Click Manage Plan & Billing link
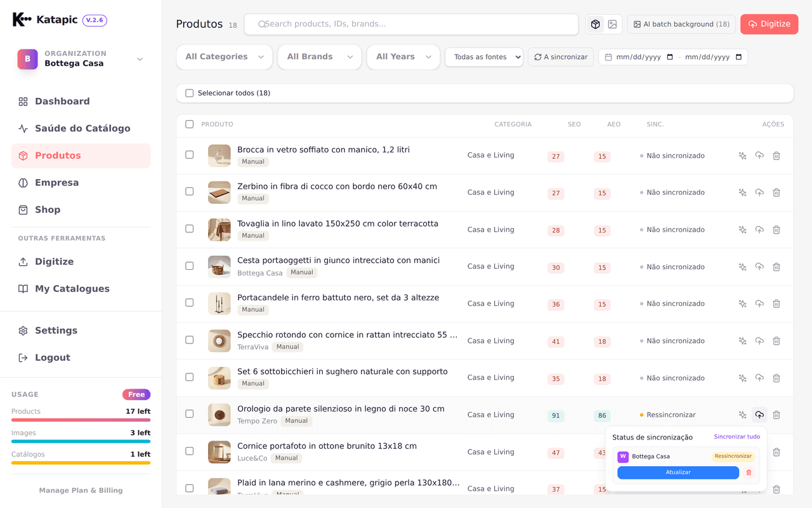Image resolution: width=812 pixels, height=508 pixels. 81,490
